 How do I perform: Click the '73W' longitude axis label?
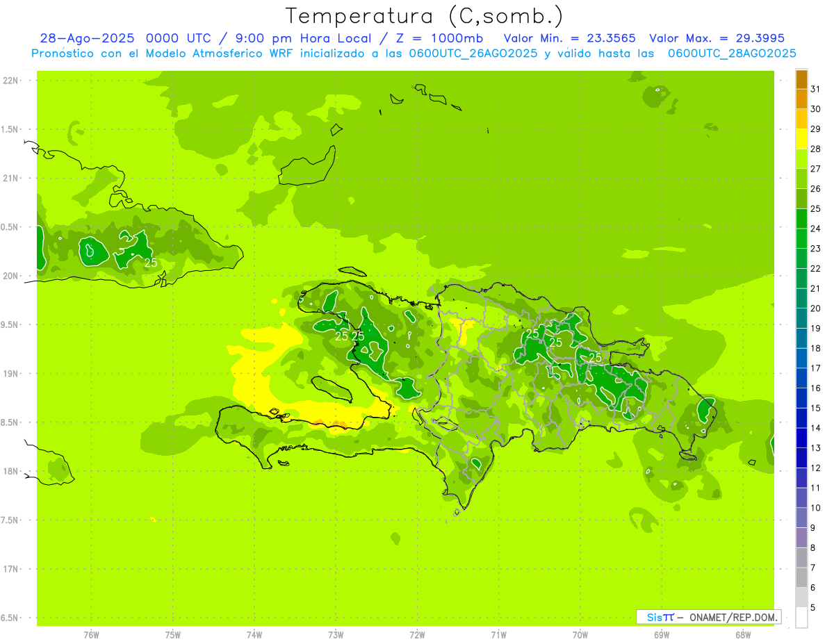click(336, 636)
